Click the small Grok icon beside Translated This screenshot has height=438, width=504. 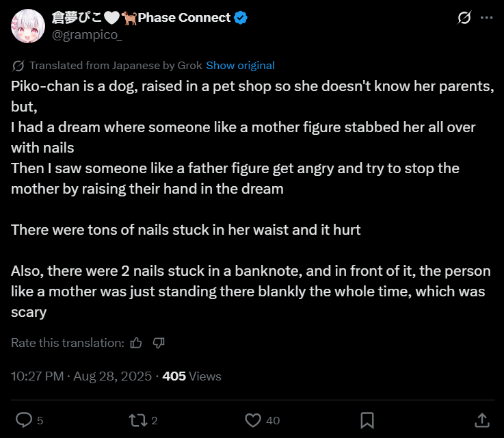(18, 66)
